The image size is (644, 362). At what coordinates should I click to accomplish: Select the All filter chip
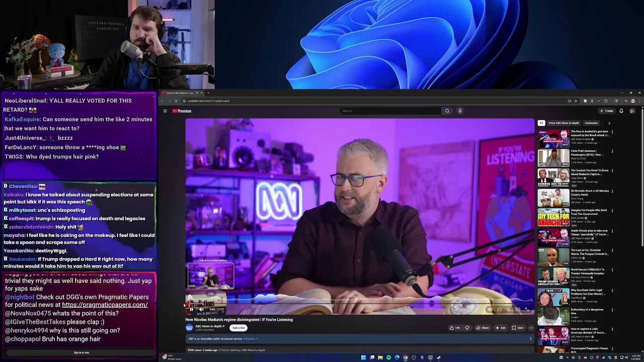541,123
